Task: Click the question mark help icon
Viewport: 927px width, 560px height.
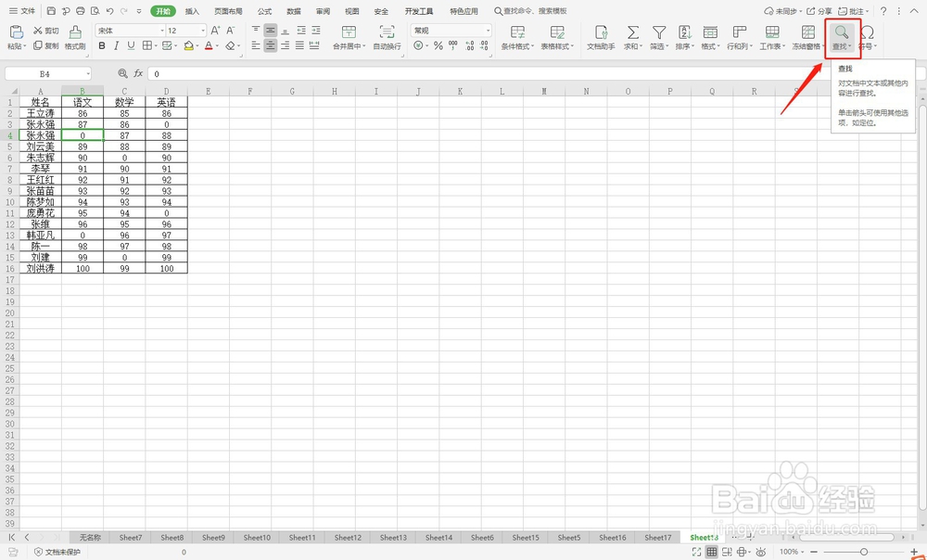Action: 883,11
